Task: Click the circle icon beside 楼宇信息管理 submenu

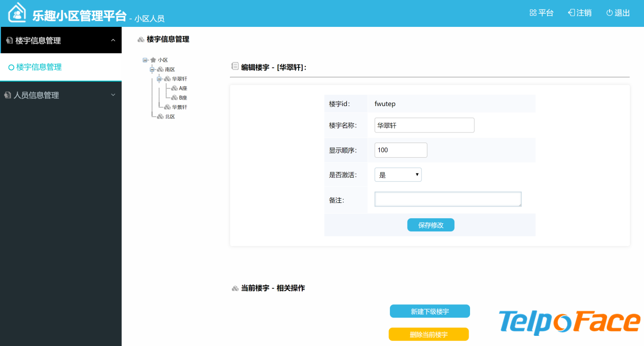Action: (11, 67)
